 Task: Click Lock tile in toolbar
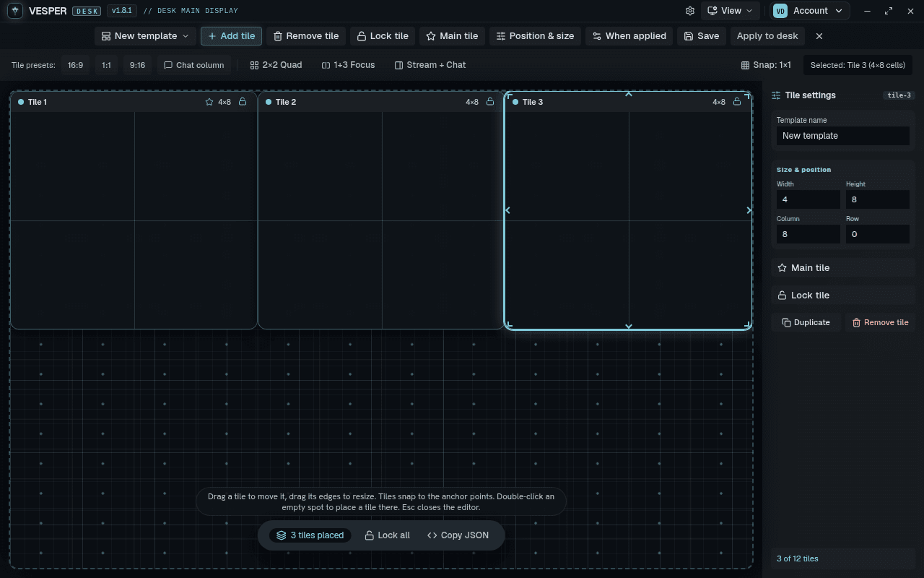click(383, 36)
